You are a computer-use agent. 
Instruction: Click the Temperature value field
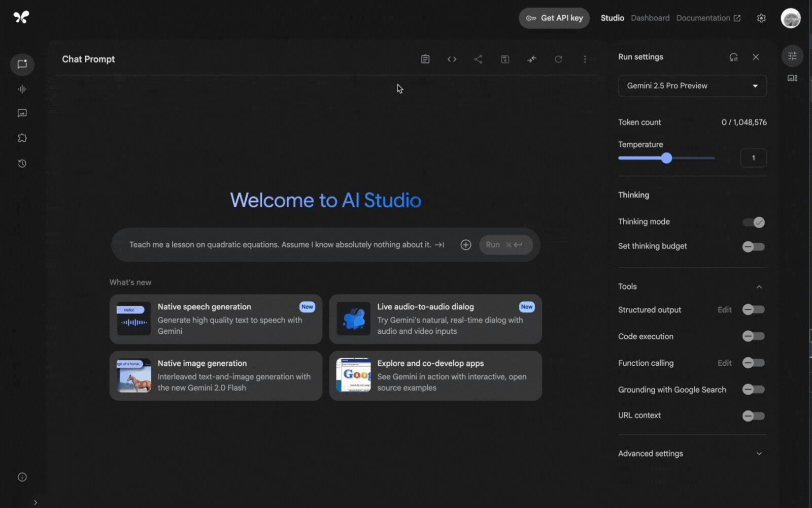753,158
